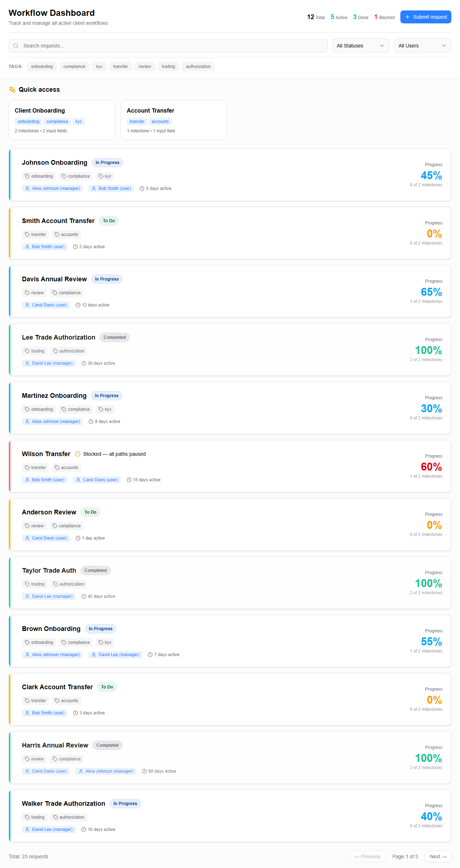
Task: Click the Quick access sparkle icon
Action: (x=12, y=90)
